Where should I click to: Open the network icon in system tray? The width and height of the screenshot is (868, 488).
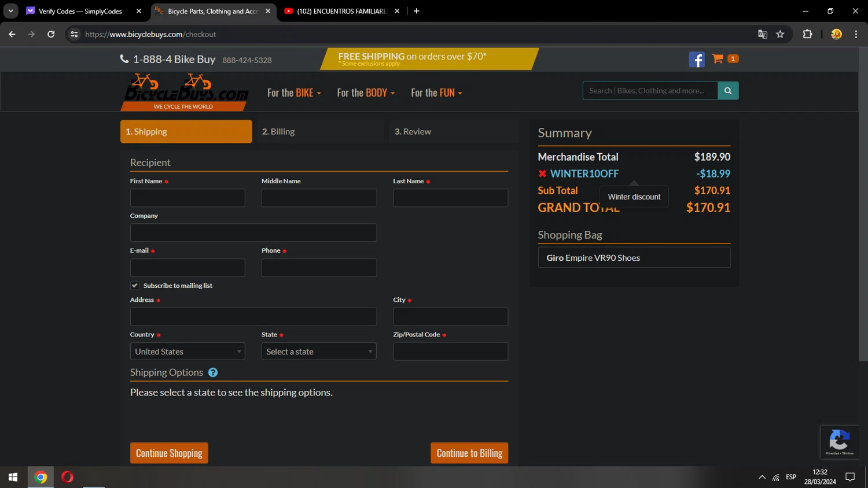pos(776,477)
